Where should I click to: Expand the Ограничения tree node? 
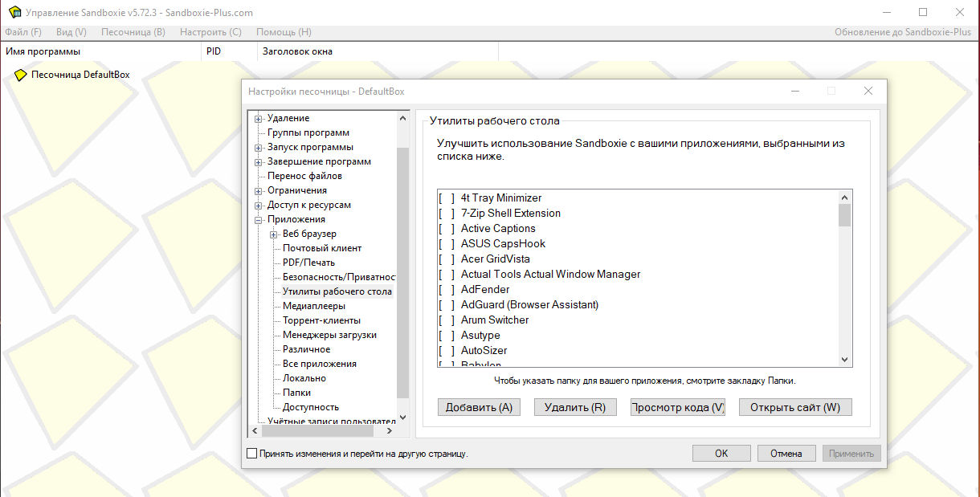259,191
